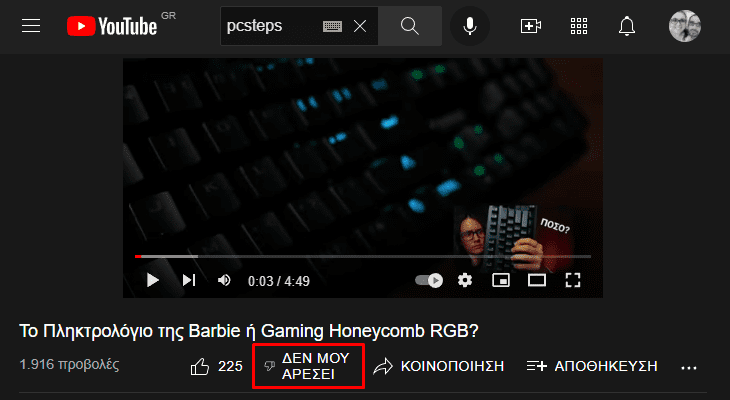Image resolution: width=730 pixels, height=400 pixels.
Task: Start voice search with microphone
Action: click(x=470, y=26)
